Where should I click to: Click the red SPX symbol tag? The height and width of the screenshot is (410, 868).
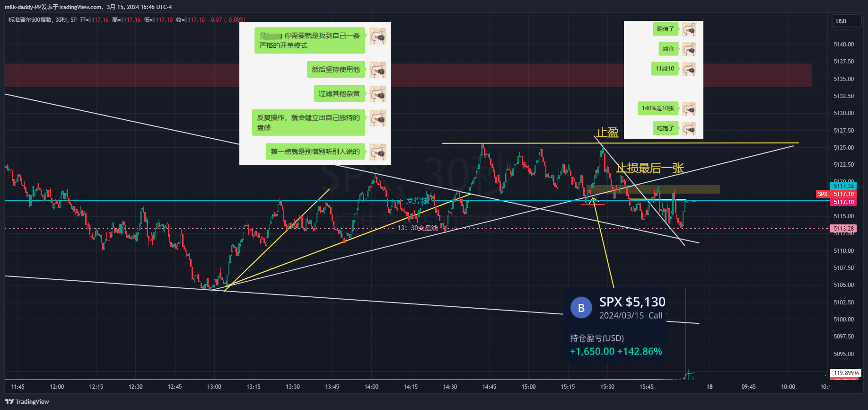click(823, 194)
